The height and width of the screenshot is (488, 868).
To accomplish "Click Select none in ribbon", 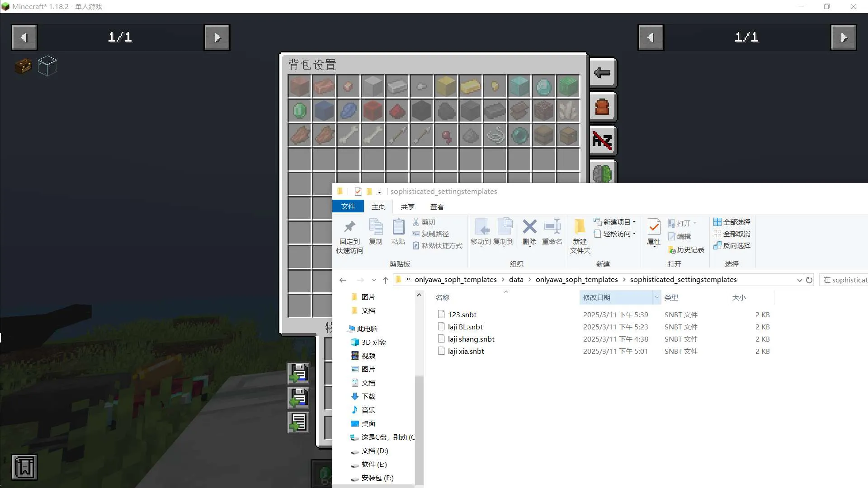I will click(732, 234).
